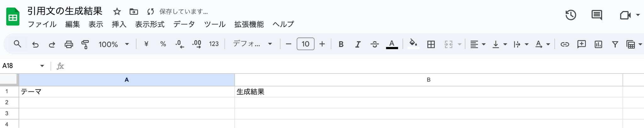Open version history clock icon

coord(570,15)
